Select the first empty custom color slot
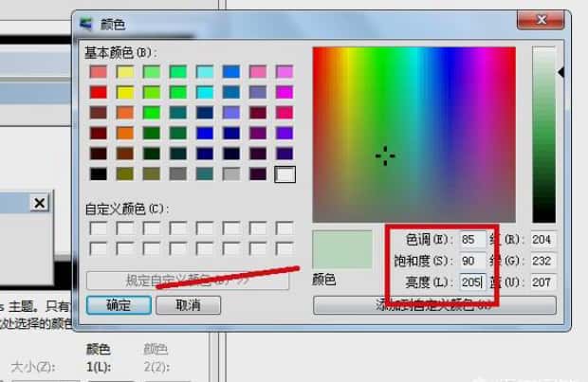The image size is (588, 382). tap(99, 228)
